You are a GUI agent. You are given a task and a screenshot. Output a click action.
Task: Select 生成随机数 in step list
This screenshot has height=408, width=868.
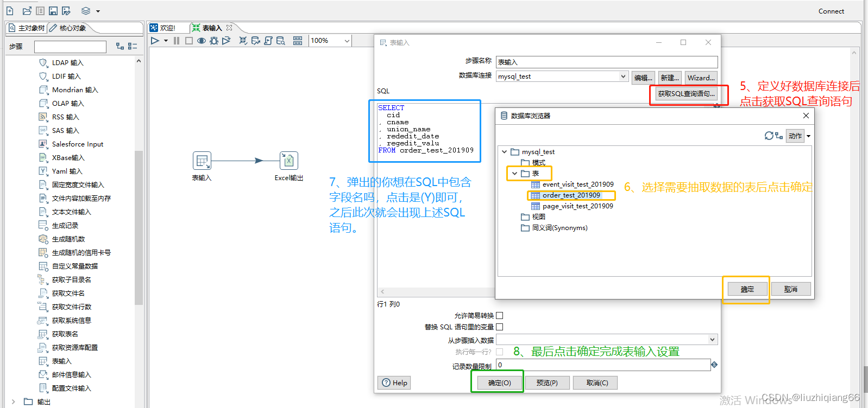click(68, 239)
